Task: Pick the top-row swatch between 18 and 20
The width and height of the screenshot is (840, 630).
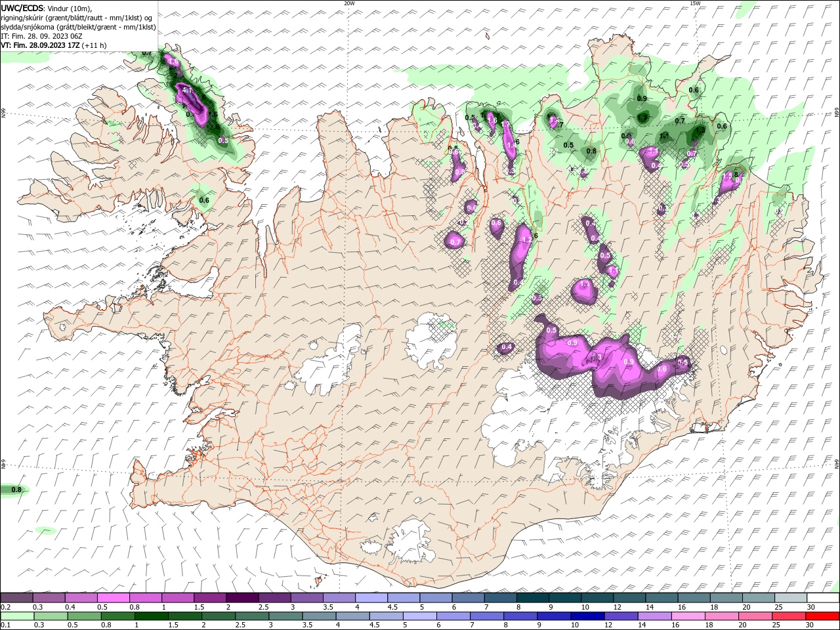Action: pos(726,598)
